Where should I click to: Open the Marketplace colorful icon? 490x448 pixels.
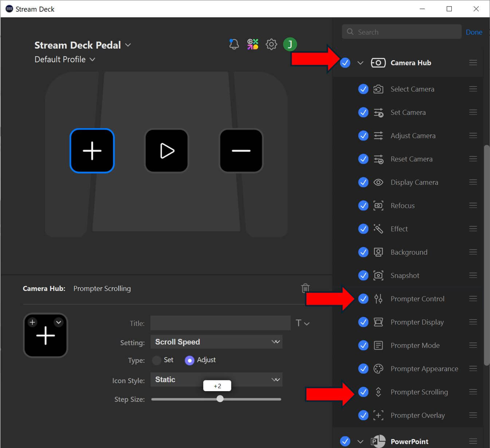[x=252, y=44]
